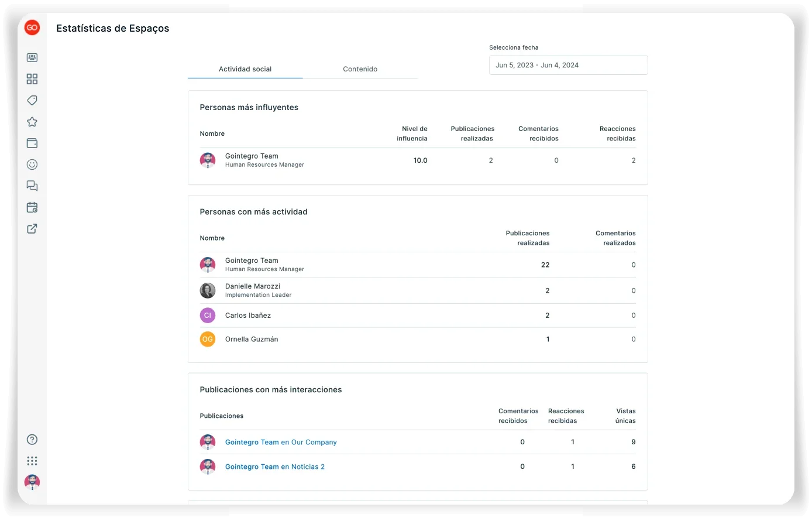Screen dimensions: 812x521
Task: Click Gointegro Team avatar beside Noticias 2
Action: [x=208, y=467]
